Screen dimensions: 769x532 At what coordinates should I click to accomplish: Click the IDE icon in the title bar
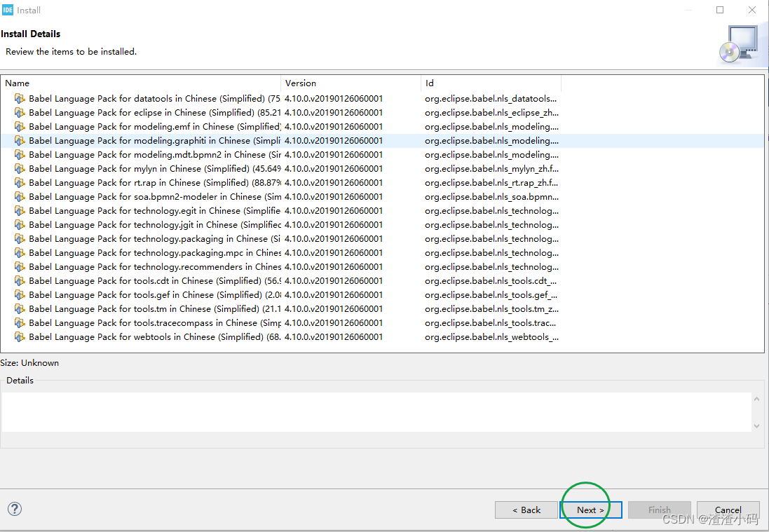click(x=7, y=10)
